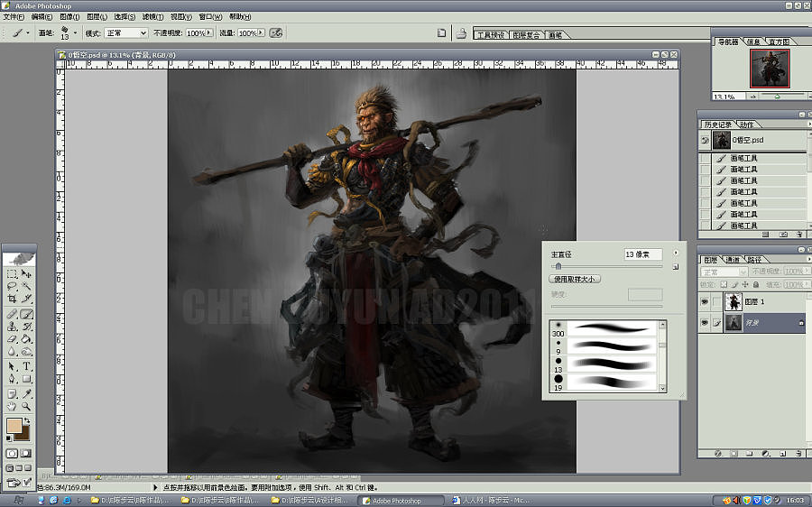Open the 不透明度 opacity arrow in options bar

(209, 32)
